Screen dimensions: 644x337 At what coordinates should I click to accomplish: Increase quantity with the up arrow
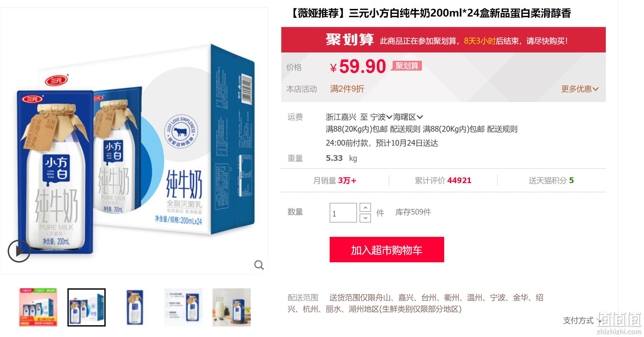pos(365,208)
